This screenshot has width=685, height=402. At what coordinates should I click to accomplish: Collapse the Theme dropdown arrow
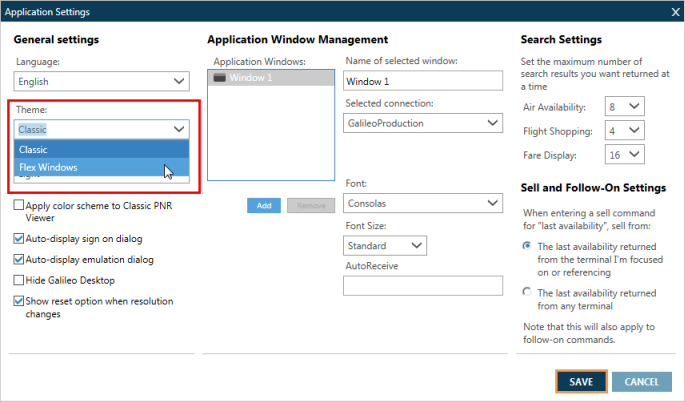[179, 129]
